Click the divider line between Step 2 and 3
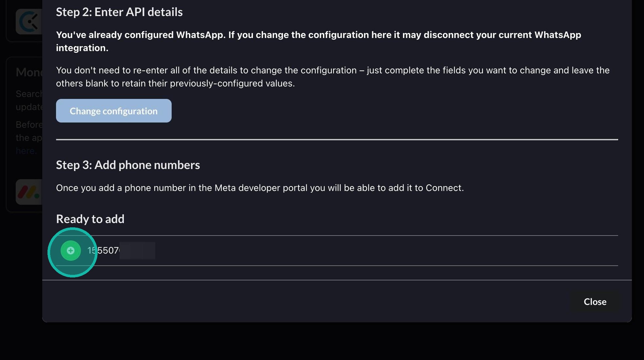Viewport: 644px width, 360px height. pos(337,140)
